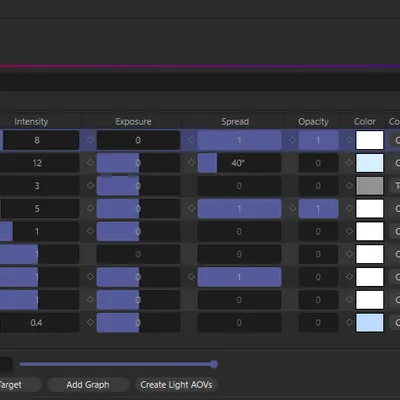The image size is (400, 400).
Task: Select Opacity field in intensity 5 row
Action: 318,208
